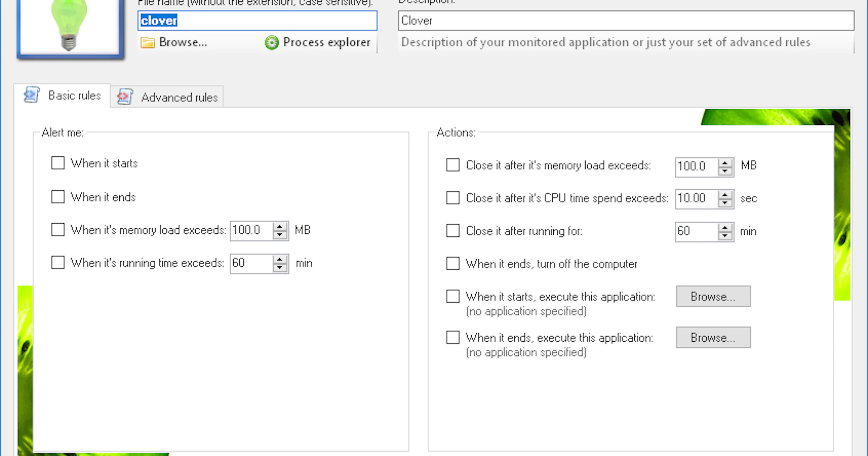Screen dimensions: 868x456
Task: Focus the file name field containing clover
Action: coord(258,21)
